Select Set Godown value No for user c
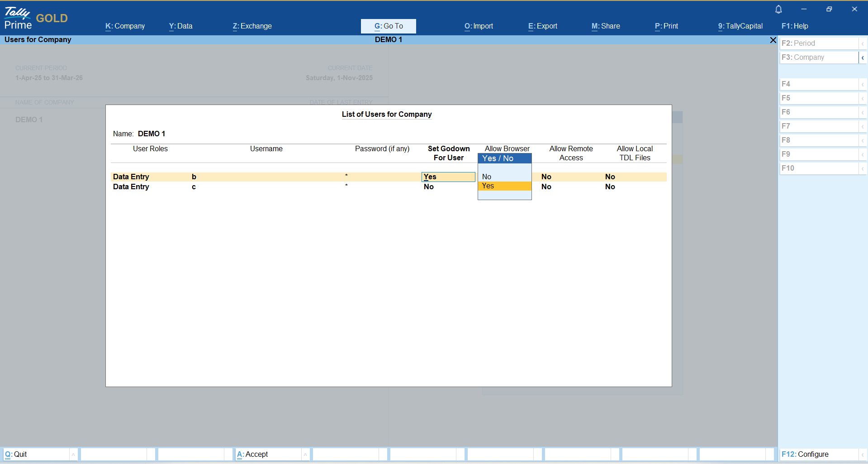This screenshot has width=868, height=464. tap(429, 187)
